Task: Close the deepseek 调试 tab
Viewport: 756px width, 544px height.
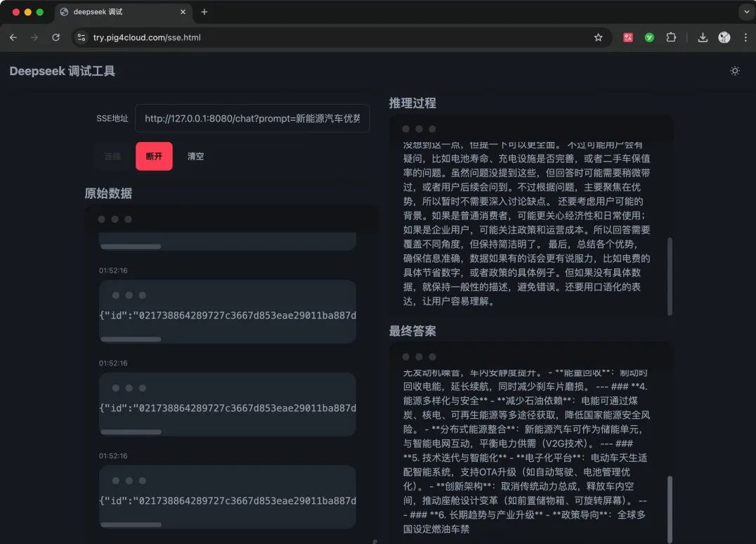Action: [183, 12]
